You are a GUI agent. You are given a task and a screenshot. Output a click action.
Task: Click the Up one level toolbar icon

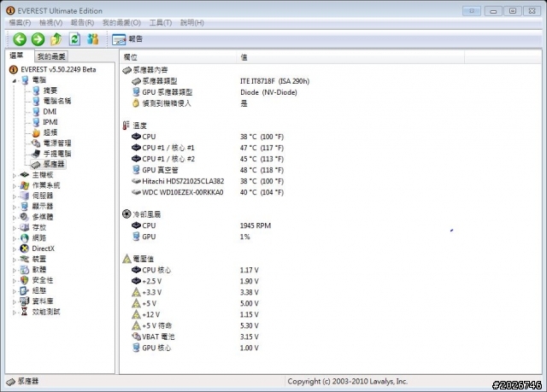[56, 39]
